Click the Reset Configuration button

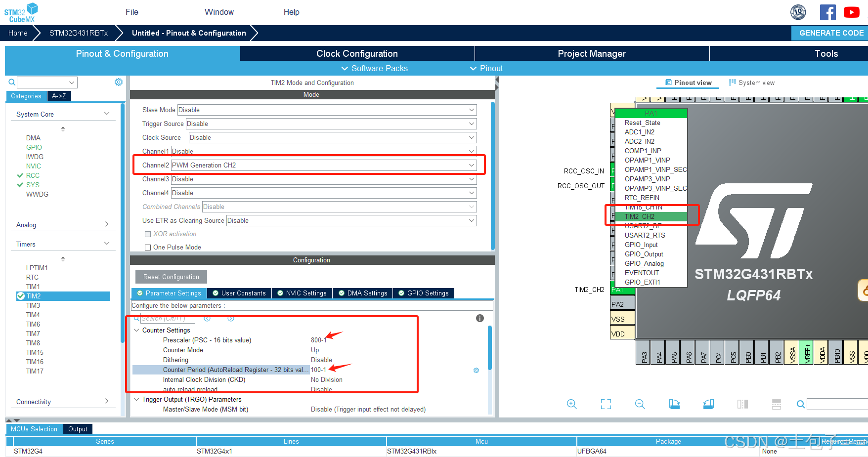coord(171,277)
